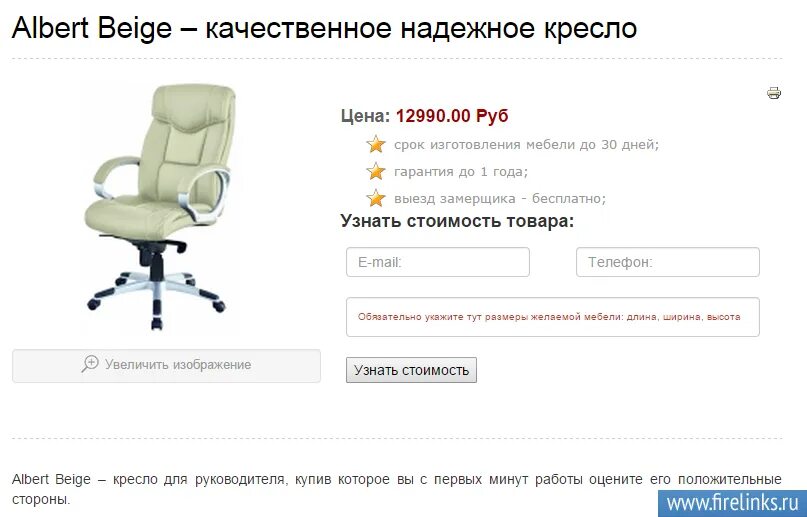Screen dimensions: 807x517
Task: Click the Увеличить изображение button
Action: pyautogui.click(x=166, y=366)
